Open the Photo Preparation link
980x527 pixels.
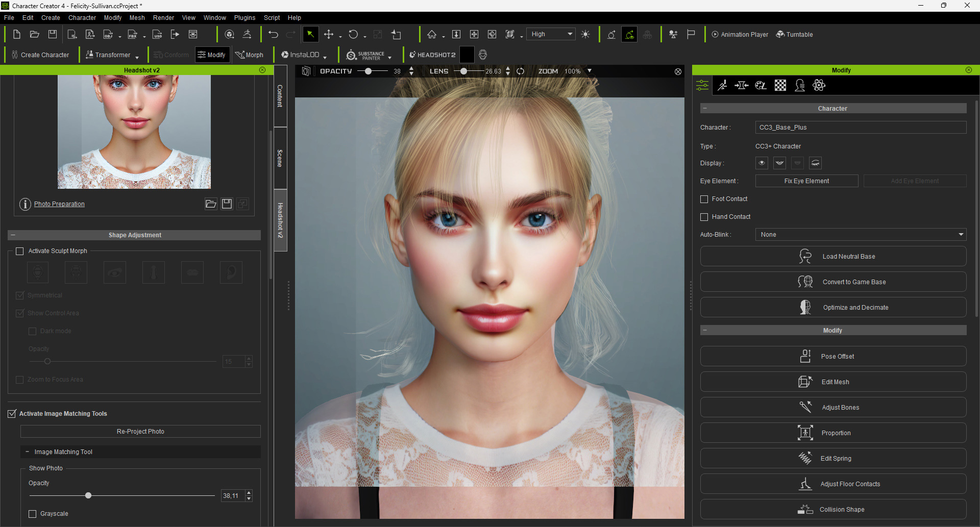click(59, 204)
